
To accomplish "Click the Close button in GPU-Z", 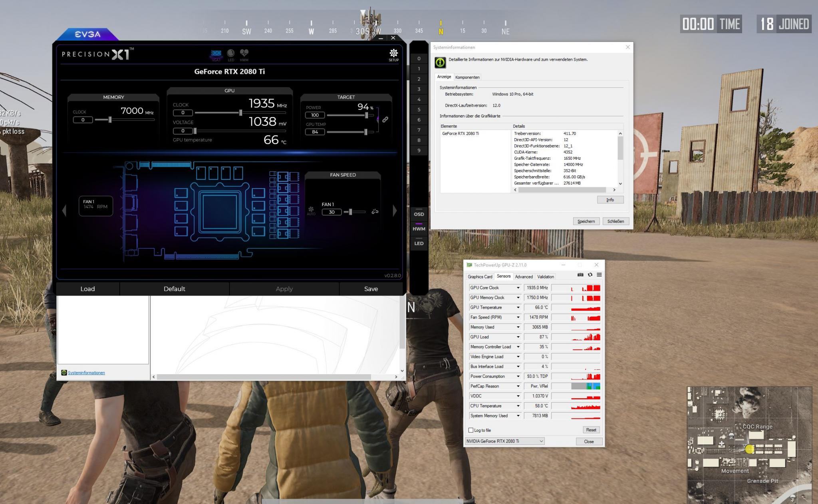I will (x=589, y=442).
